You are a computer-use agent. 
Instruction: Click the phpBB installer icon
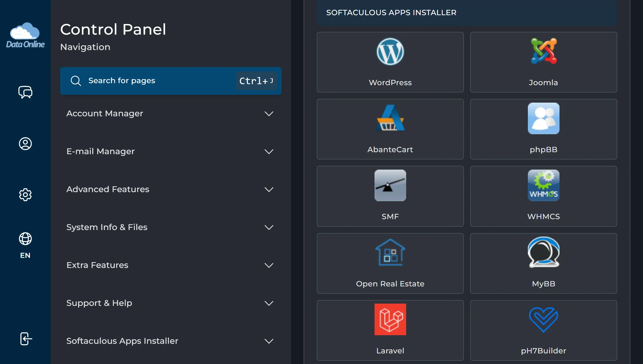[x=543, y=118]
